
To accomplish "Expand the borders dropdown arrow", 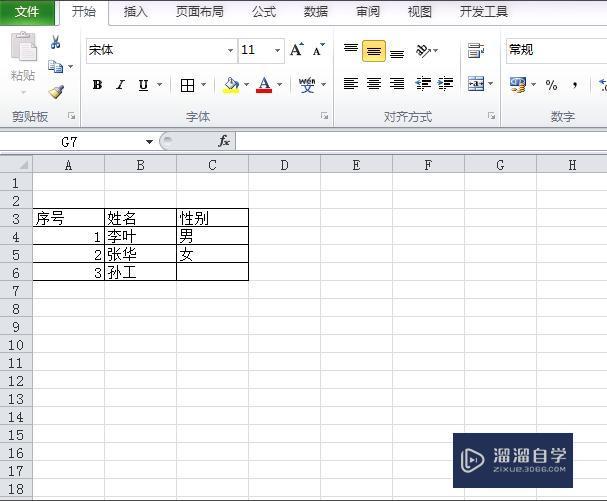I will (204, 85).
